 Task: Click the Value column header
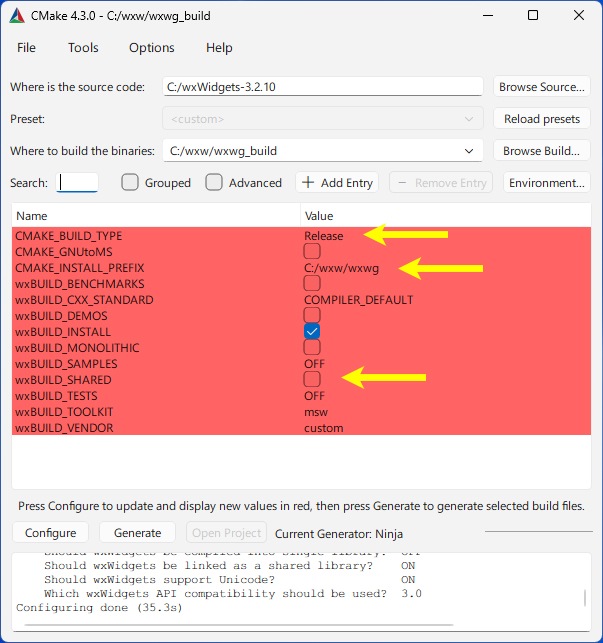pos(445,216)
